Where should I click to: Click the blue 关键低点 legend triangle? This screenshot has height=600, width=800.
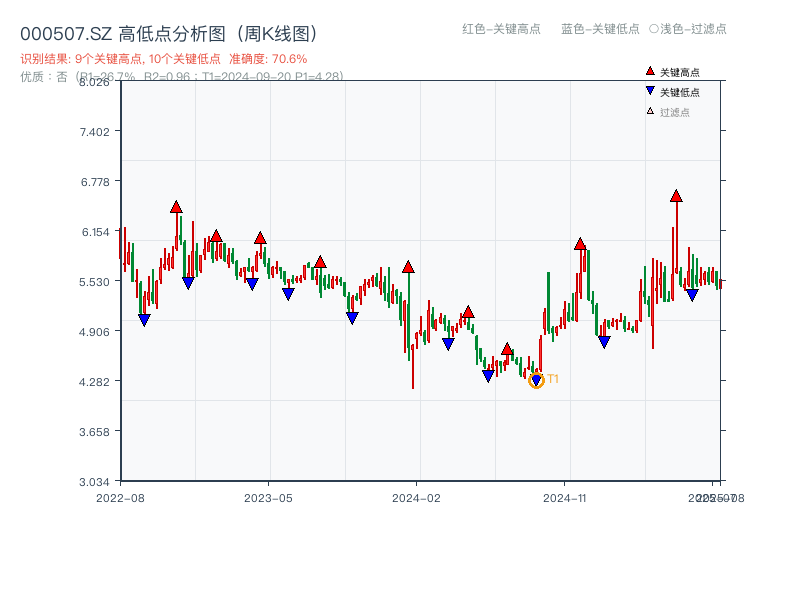650,91
